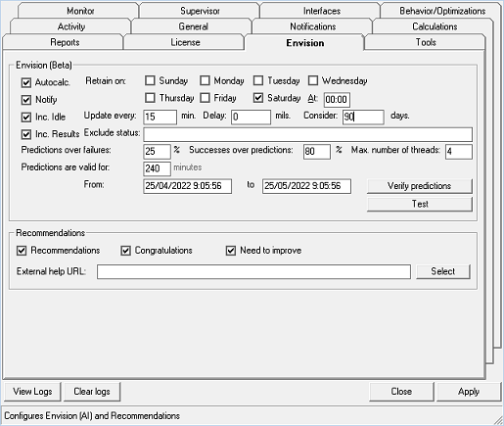Check the Wednesday retrain checkbox
The height and width of the screenshot is (426, 504).
tap(313, 80)
